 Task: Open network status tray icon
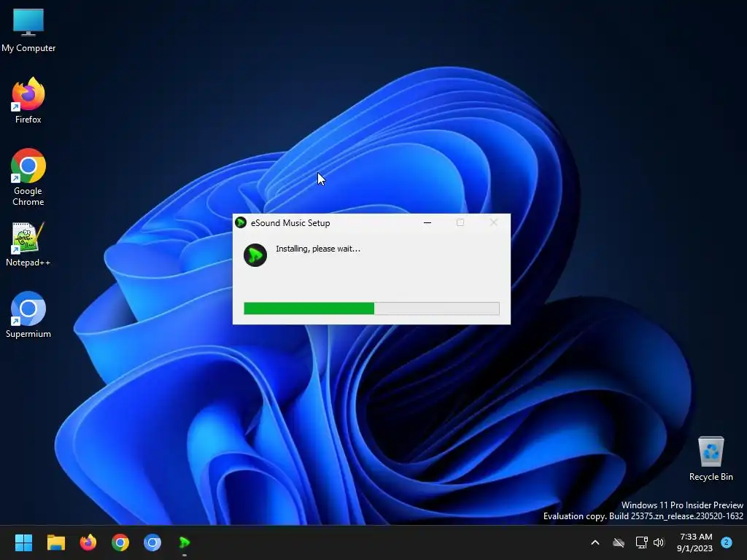(641, 542)
